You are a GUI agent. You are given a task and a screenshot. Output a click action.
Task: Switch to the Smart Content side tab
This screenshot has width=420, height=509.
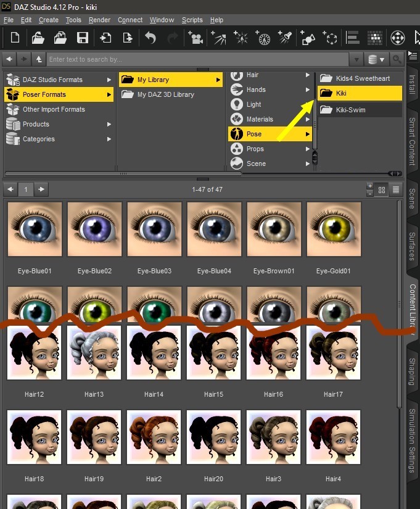pyautogui.click(x=412, y=141)
